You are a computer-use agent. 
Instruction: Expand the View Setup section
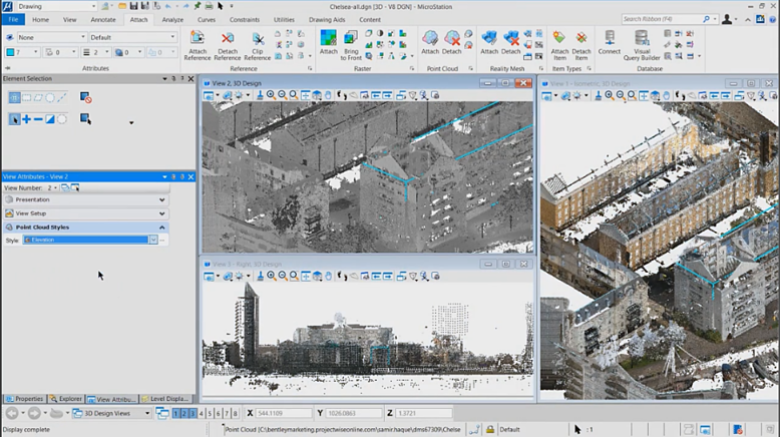pyautogui.click(x=85, y=213)
